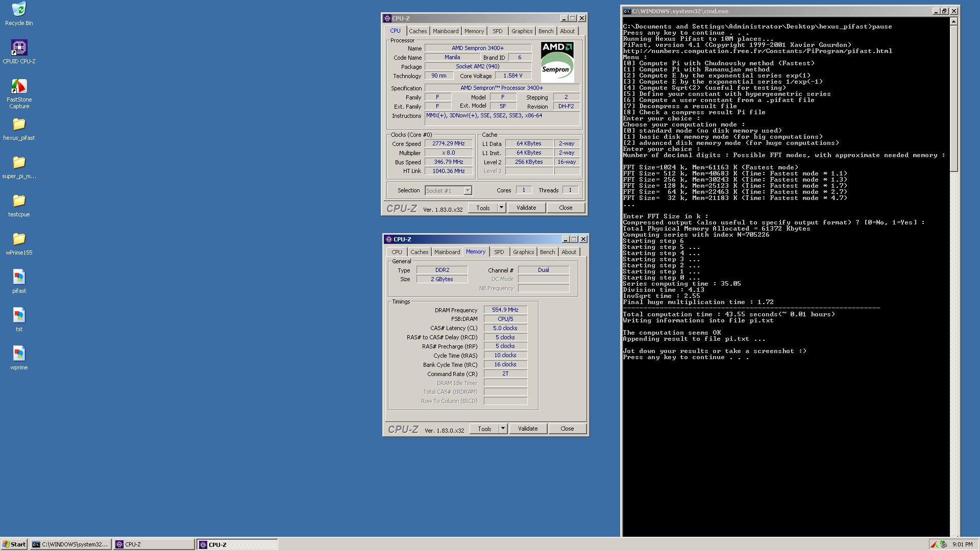Click the DRAM Frequency 554.9 MHz value
Image resolution: width=980 pixels, height=551 pixels.
point(505,310)
